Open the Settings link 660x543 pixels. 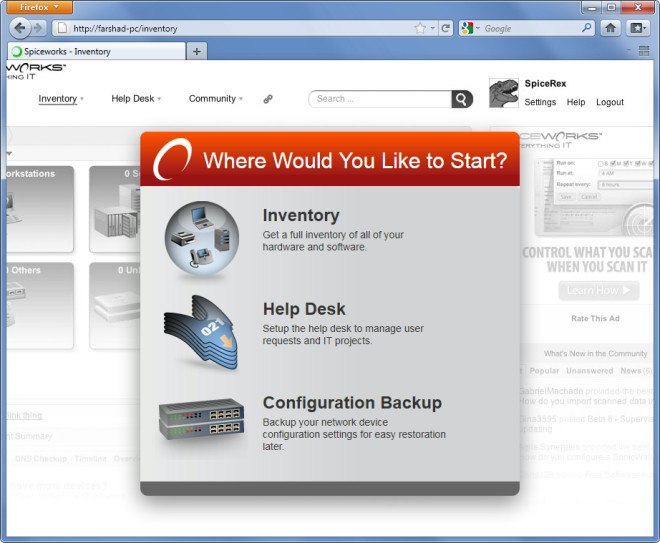[x=540, y=102]
